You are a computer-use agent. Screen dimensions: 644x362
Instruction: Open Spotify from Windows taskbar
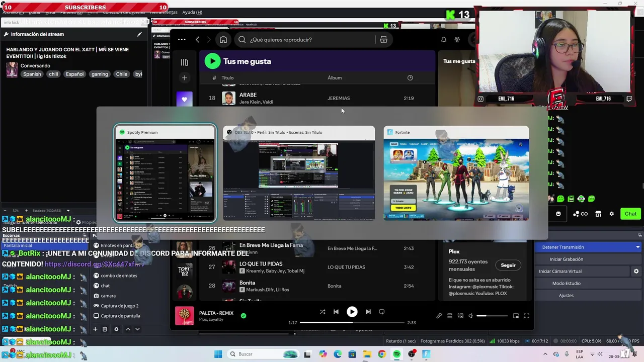396,354
